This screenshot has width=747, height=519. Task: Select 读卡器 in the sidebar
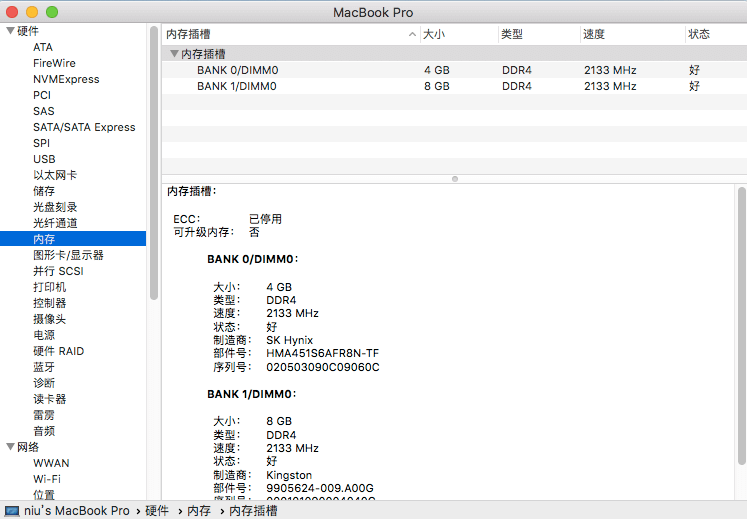pyautogui.click(x=50, y=399)
